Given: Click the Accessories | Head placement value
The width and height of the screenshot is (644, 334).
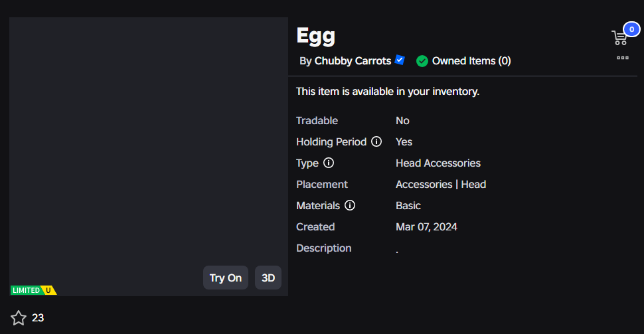Looking at the screenshot, I should (441, 185).
